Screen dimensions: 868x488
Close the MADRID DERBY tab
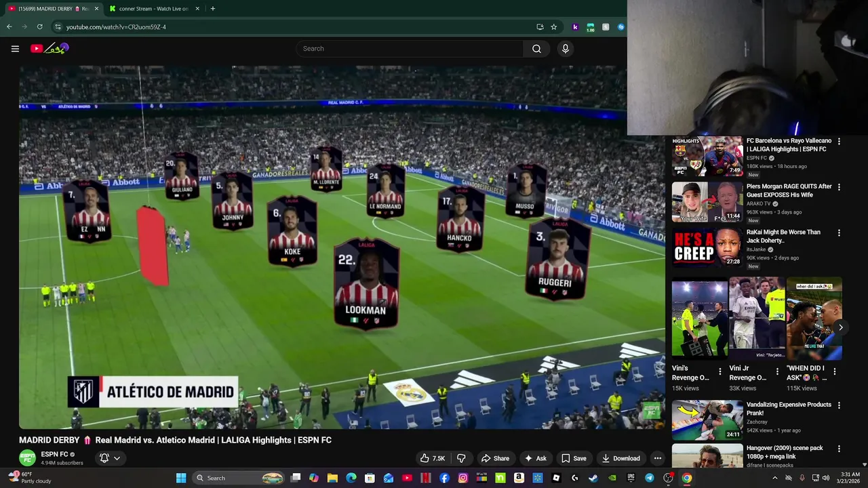click(x=96, y=8)
